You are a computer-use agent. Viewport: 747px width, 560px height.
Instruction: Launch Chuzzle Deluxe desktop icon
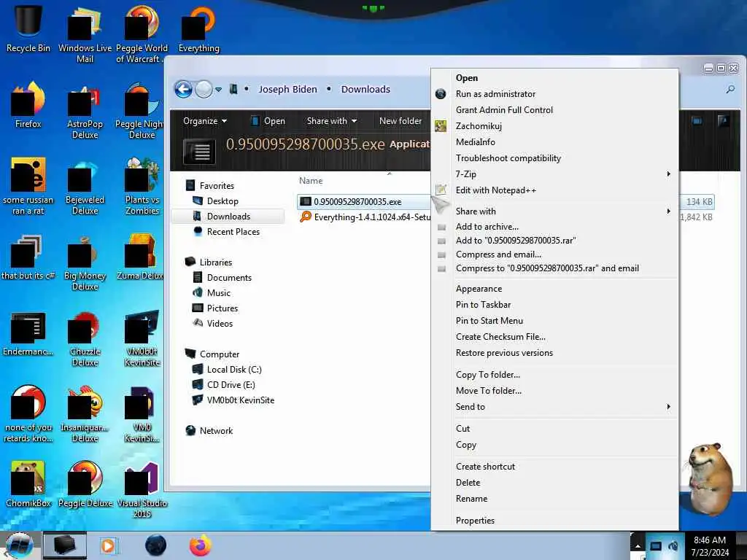[x=85, y=338]
